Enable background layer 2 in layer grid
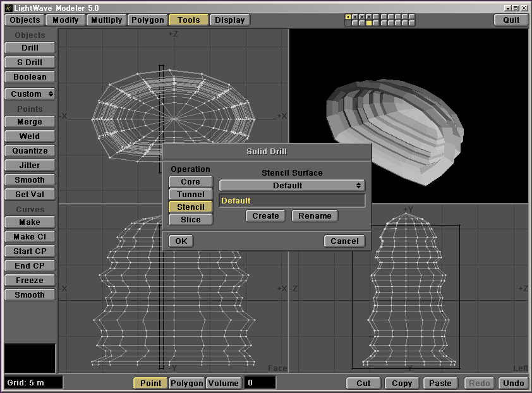Screen dimensions: 532x393 click(355, 23)
